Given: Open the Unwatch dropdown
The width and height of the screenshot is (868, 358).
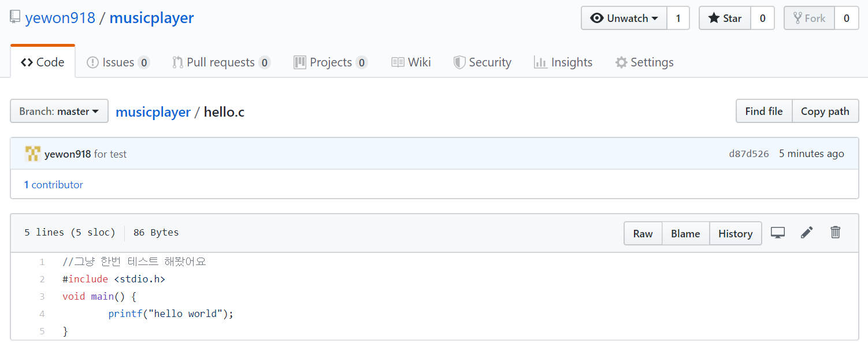Looking at the screenshot, I should (624, 18).
